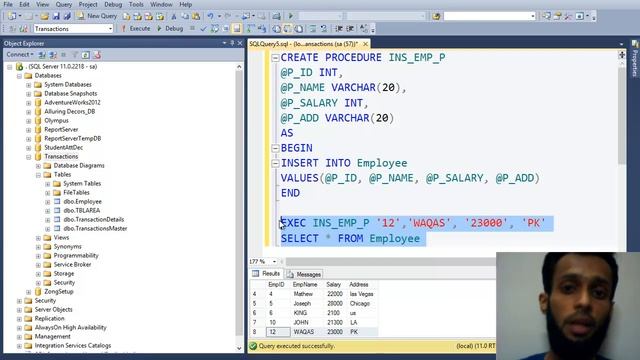
Task: Click the Save icon in toolbar
Action: pos(56,16)
